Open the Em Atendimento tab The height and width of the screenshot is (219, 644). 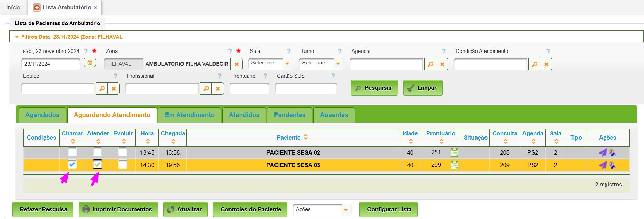(190, 115)
